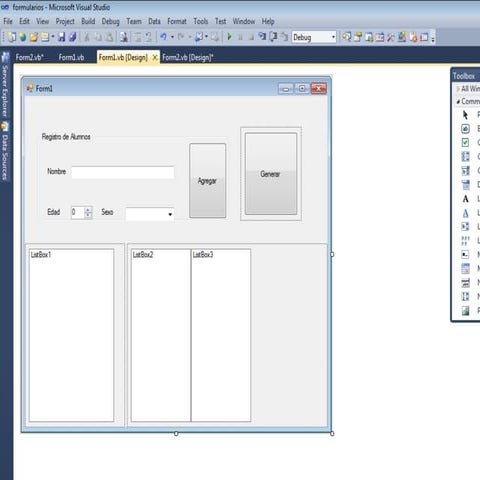Select the ListBox control in Toolbox
Screen dimensions: 480x480
[x=465, y=227]
